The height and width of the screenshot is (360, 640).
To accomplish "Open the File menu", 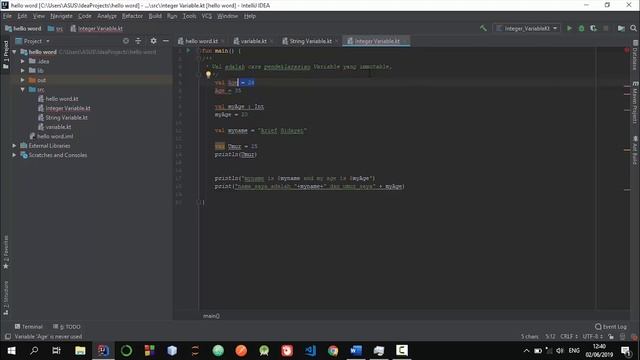I will coord(7,16).
